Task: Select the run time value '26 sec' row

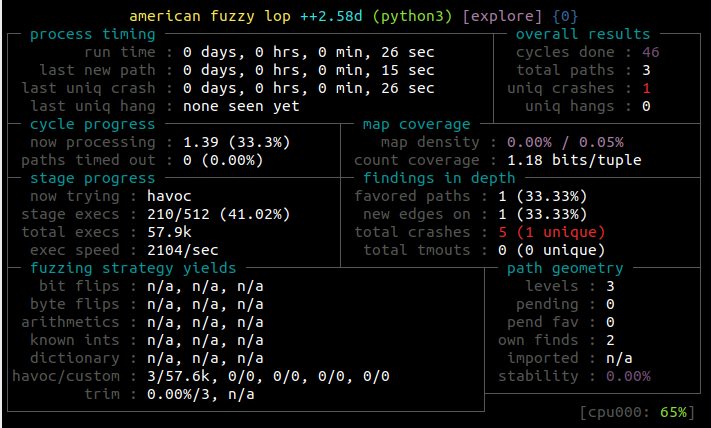Action: pos(308,53)
